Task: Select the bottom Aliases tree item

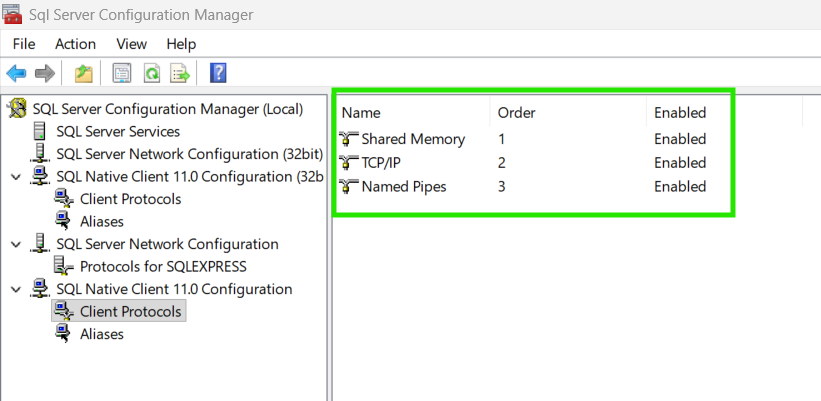Action: coord(102,334)
